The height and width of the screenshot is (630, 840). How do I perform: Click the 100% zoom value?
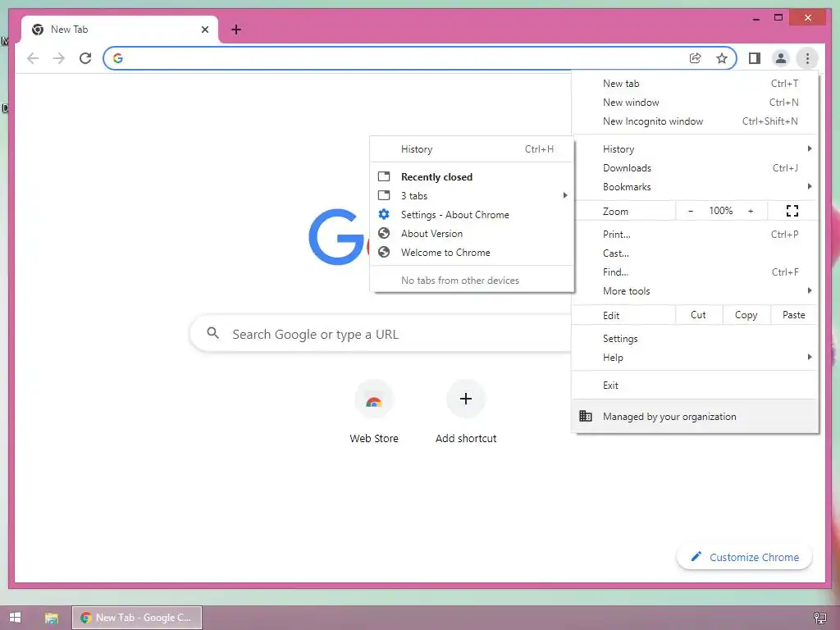(x=720, y=211)
